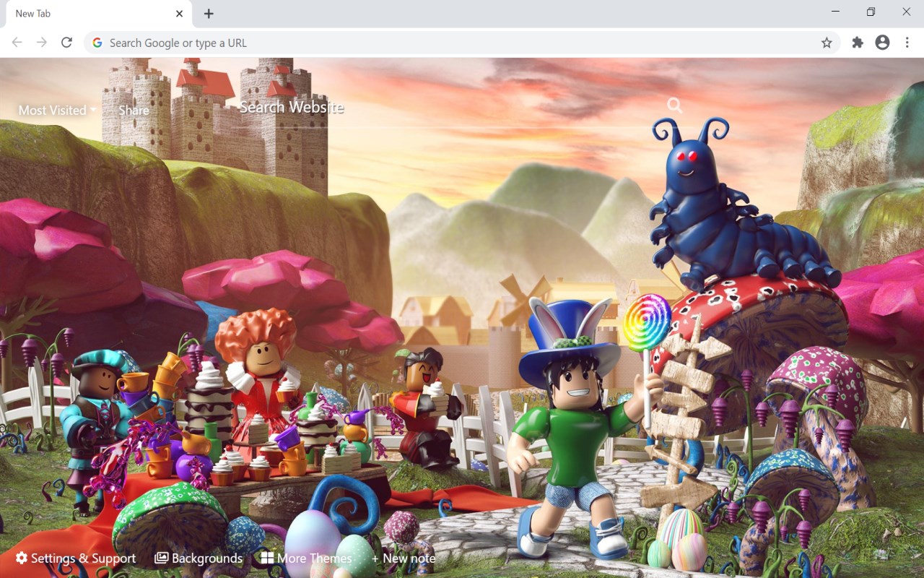Click the browser profile avatar icon

pos(882,43)
